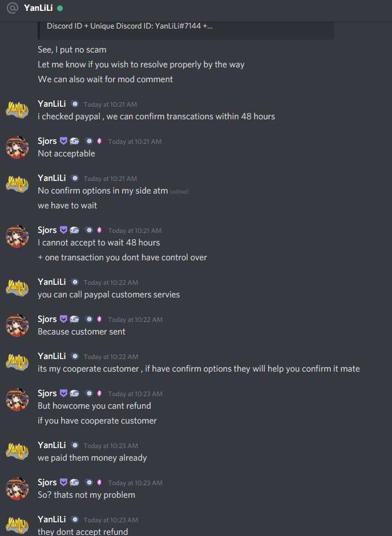Viewport: 392px width, 536px height.
Task: Click the embed box containing 'Discord ID + Unique Discord ID'
Action: pos(186,31)
